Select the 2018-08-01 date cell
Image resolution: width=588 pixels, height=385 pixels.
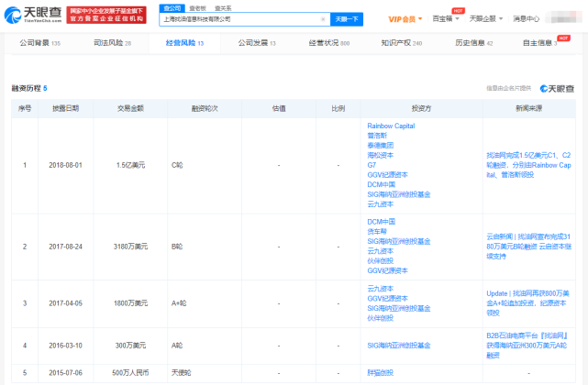(x=65, y=165)
